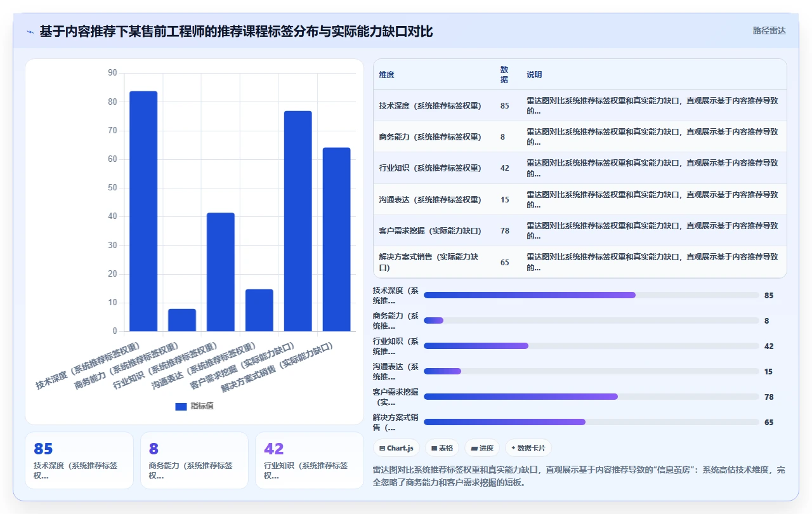Click the x-axis label 技术深度（系统推荐标签权重）
Image resolution: width=812 pixels, height=514 pixels.
pos(88,366)
